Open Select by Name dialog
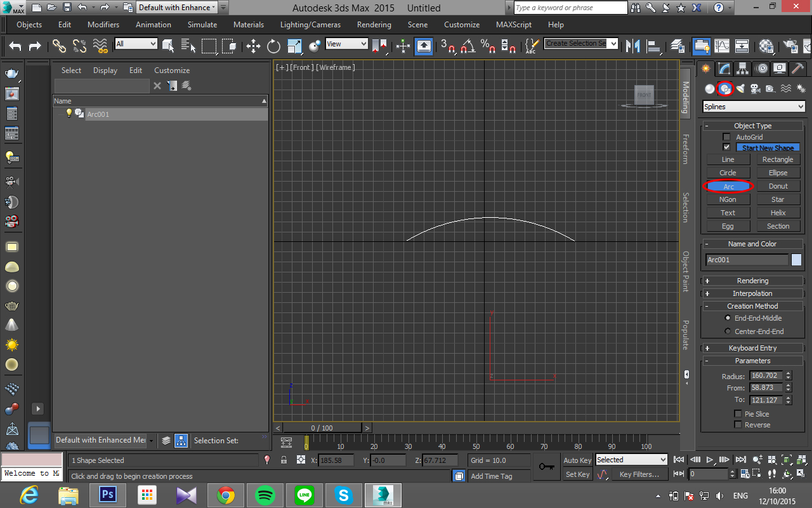The image size is (812, 508). (188, 46)
